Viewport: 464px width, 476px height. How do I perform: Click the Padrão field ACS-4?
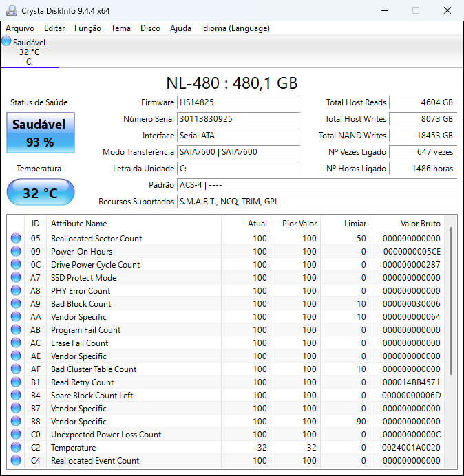[x=317, y=185]
